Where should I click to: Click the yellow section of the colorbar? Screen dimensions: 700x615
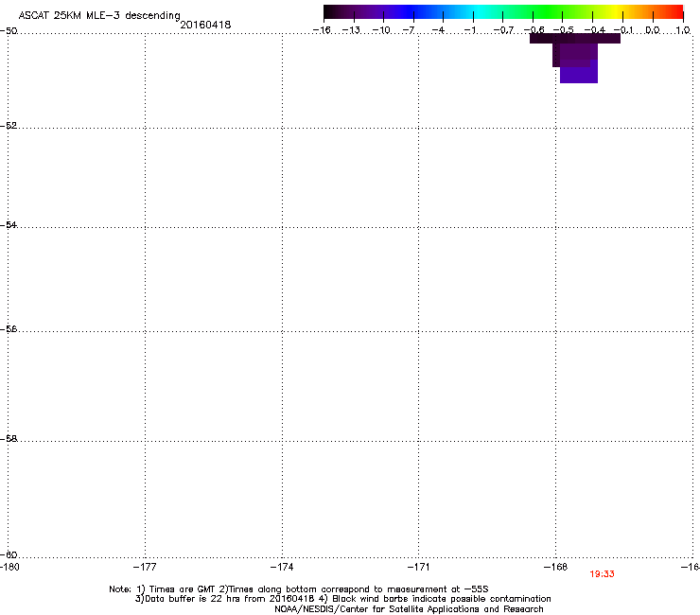[x=616, y=12]
